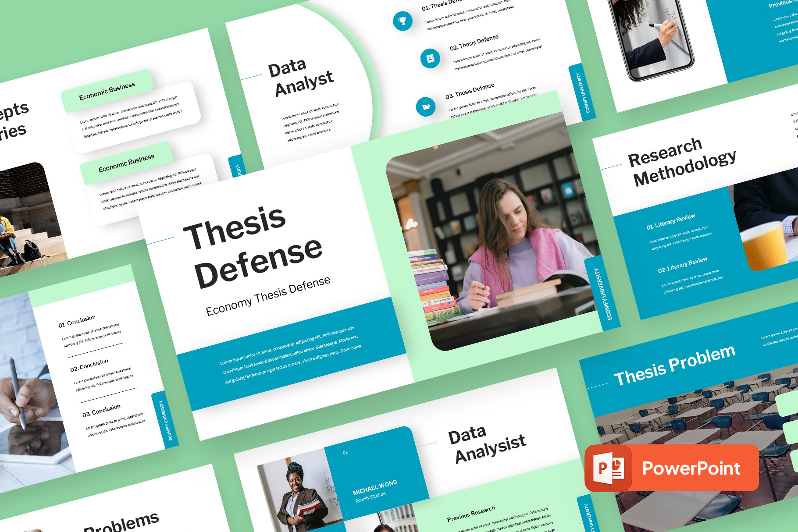Image resolution: width=798 pixels, height=532 pixels.
Task: Click the "Thesis Problem" slide heading
Action: click(x=674, y=365)
